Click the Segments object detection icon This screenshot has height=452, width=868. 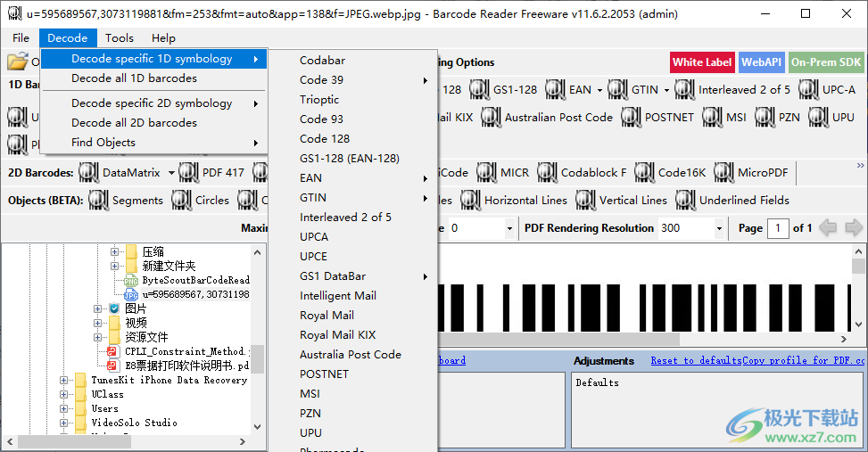click(98, 201)
